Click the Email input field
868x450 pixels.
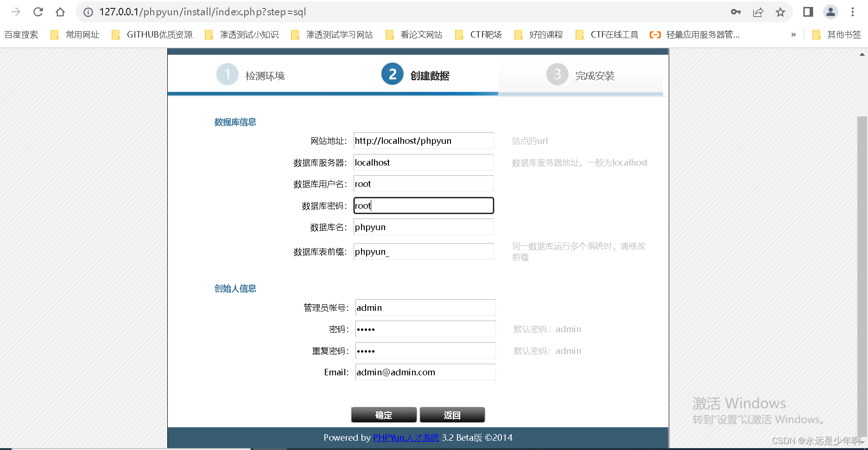click(x=425, y=372)
